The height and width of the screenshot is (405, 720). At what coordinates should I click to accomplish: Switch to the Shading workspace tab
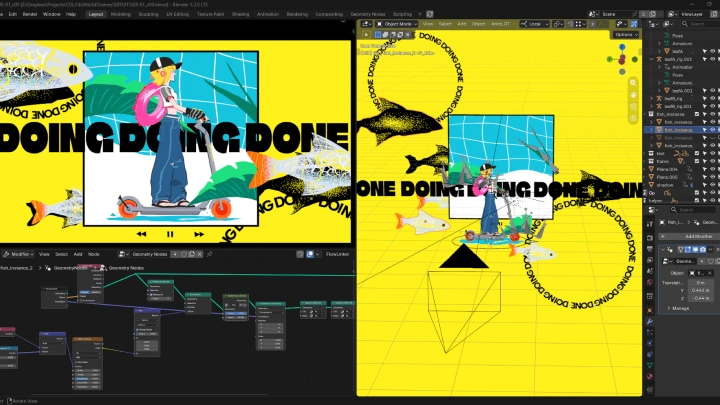[x=240, y=14]
